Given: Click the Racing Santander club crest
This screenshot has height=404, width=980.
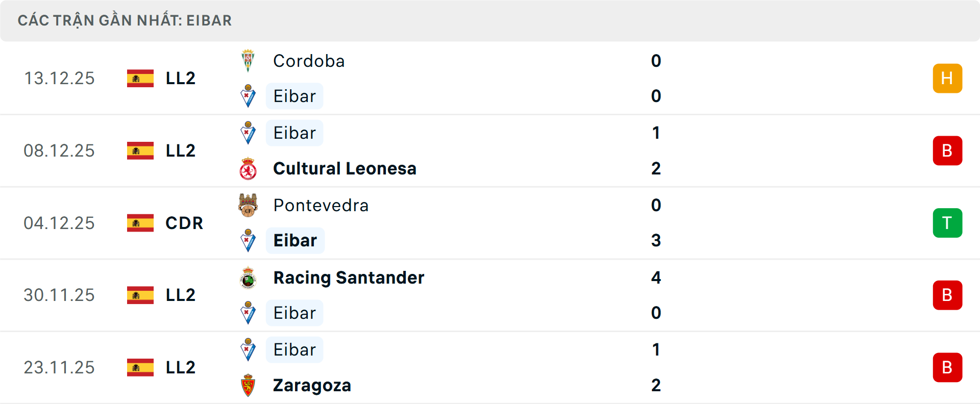Looking at the screenshot, I should tap(248, 278).
